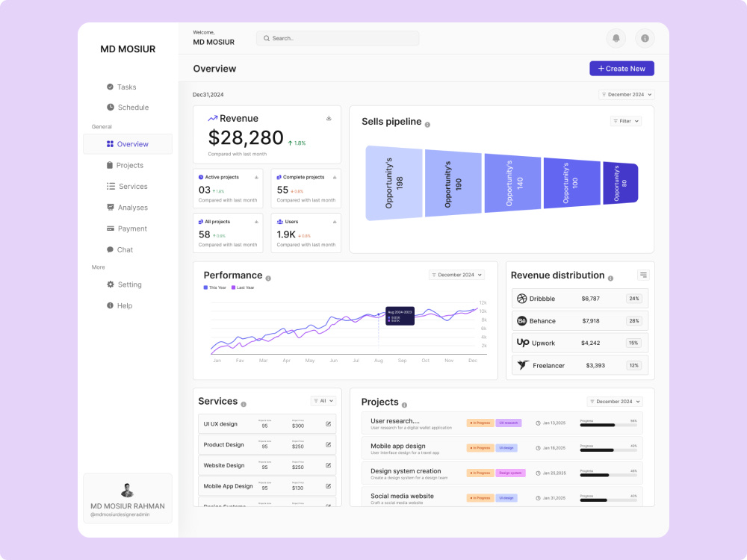Viewport: 747px width, 560px height.
Task: Open the Revenue distribution list menu icon
Action: tap(643, 275)
